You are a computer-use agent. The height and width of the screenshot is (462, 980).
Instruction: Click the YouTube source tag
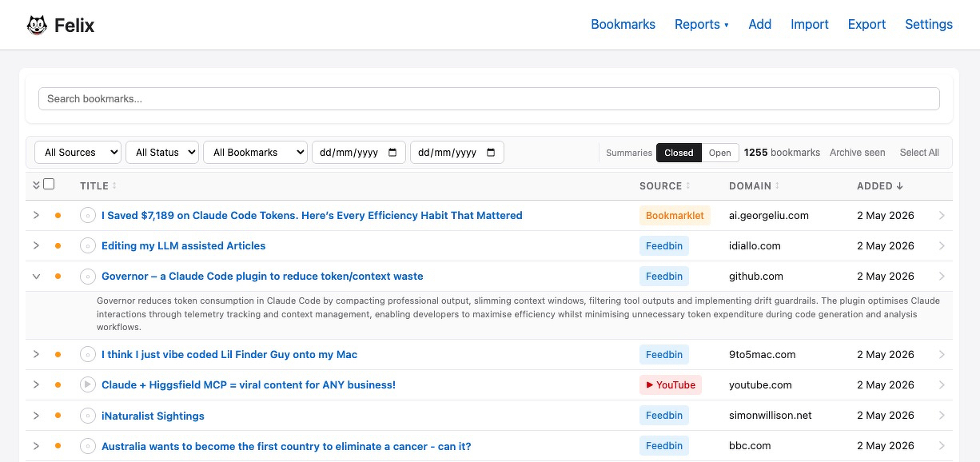tap(671, 384)
